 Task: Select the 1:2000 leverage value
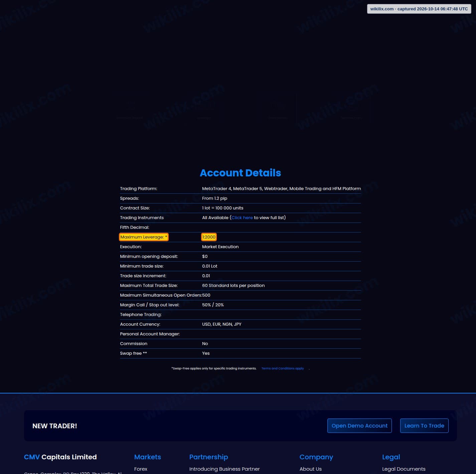(209, 237)
